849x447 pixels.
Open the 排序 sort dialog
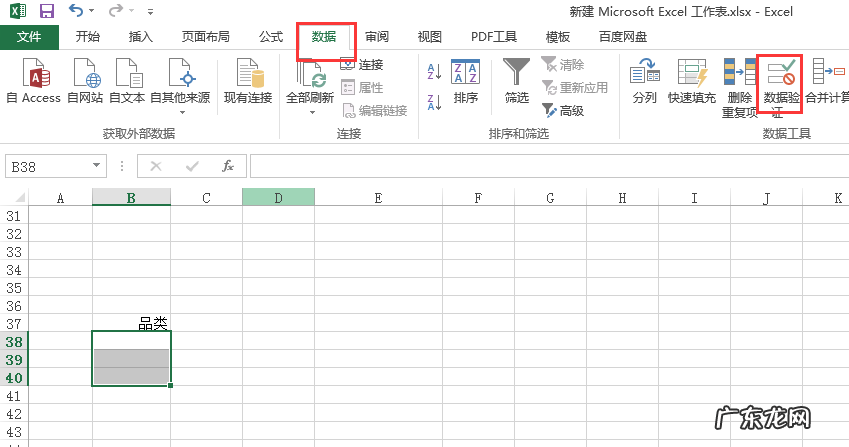click(x=466, y=81)
